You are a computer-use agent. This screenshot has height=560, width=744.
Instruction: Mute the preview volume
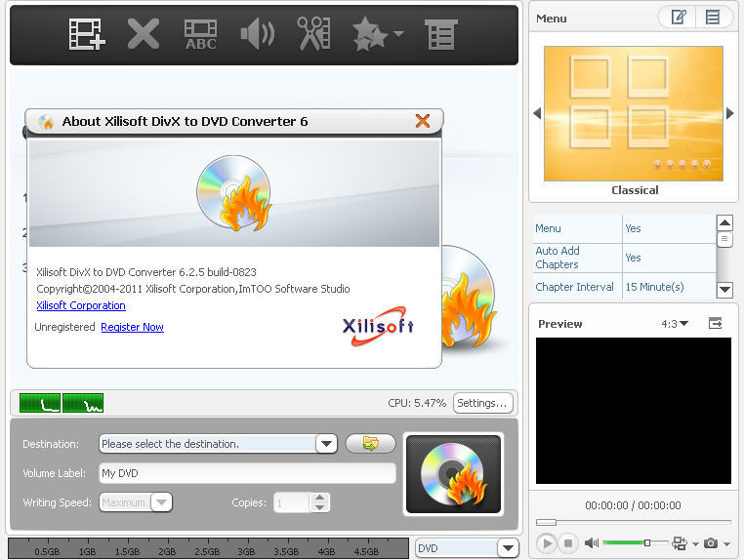(x=592, y=543)
